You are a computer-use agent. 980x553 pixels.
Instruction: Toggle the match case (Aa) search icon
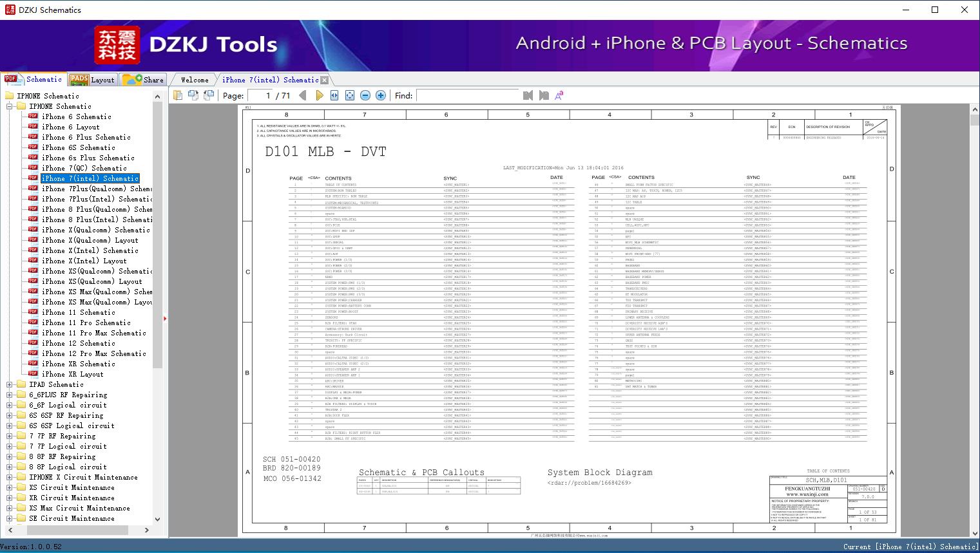pyautogui.click(x=559, y=95)
